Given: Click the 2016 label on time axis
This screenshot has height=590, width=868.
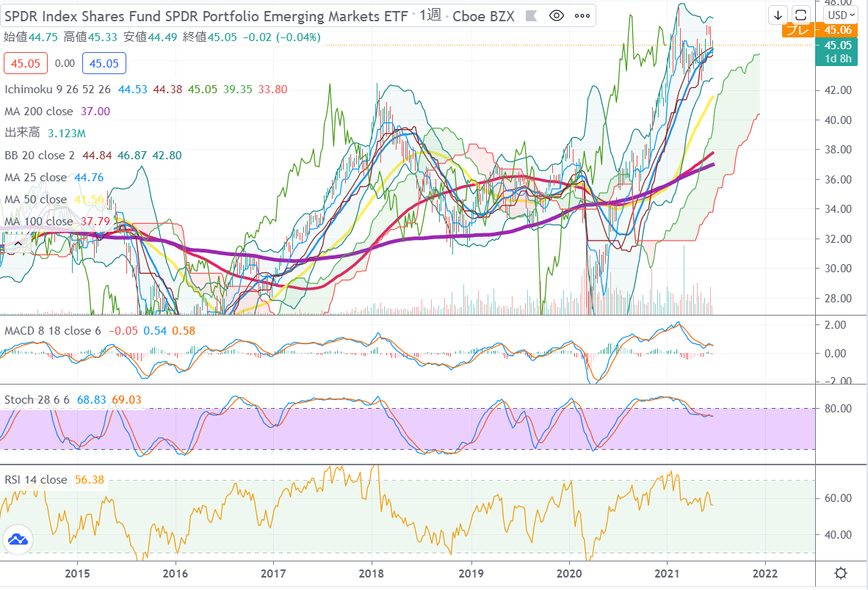Looking at the screenshot, I should click(x=175, y=573).
